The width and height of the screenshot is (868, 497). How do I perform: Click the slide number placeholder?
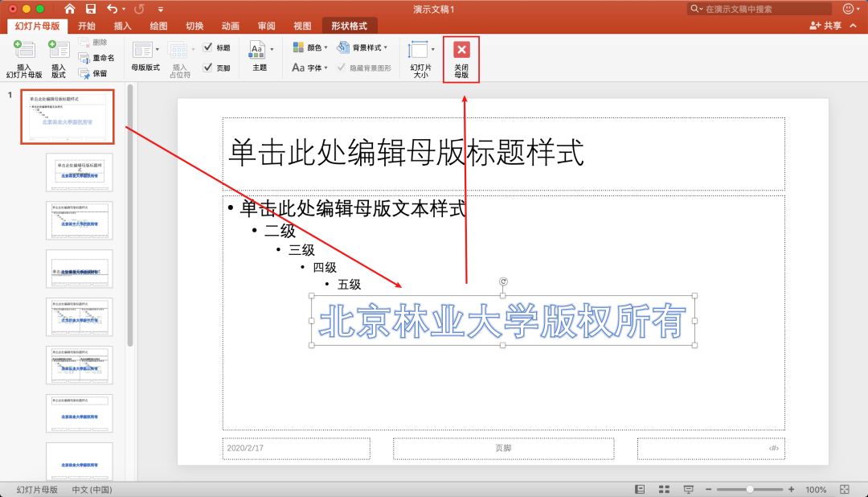click(x=710, y=448)
